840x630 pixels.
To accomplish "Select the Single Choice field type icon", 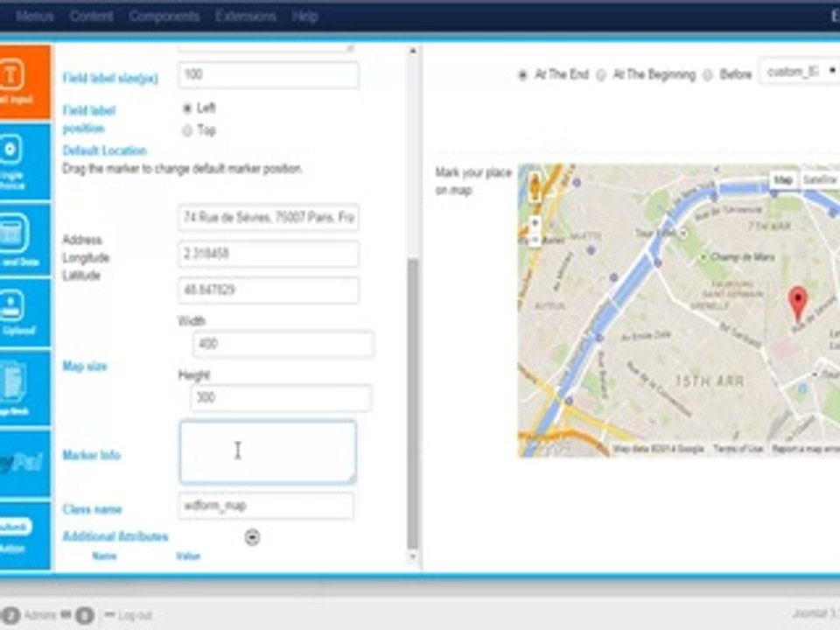I will pos(24,161).
